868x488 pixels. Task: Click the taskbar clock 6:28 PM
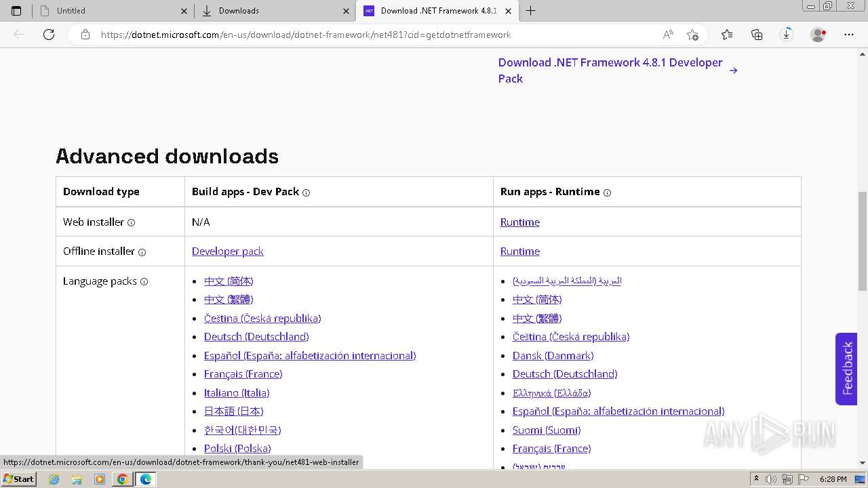coord(833,479)
